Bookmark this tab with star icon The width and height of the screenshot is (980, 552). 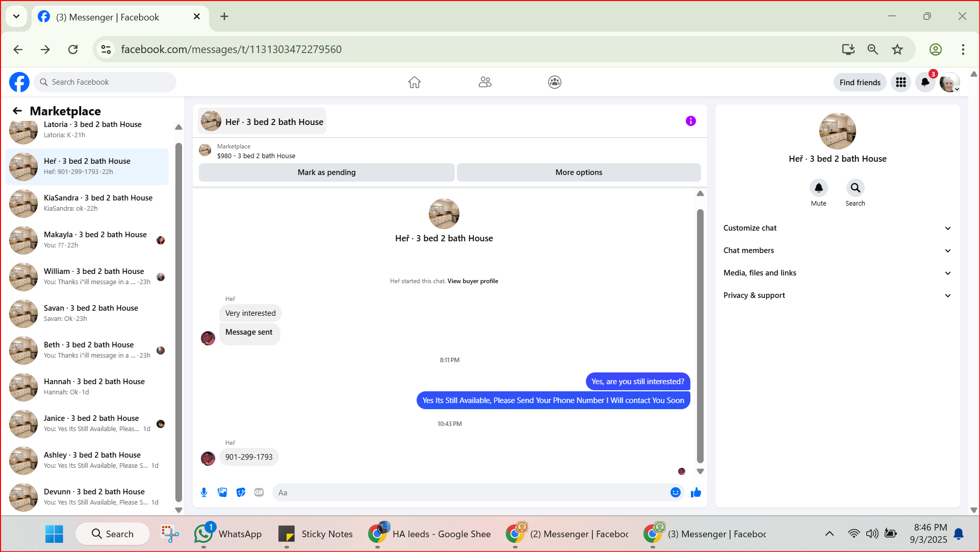point(897,49)
